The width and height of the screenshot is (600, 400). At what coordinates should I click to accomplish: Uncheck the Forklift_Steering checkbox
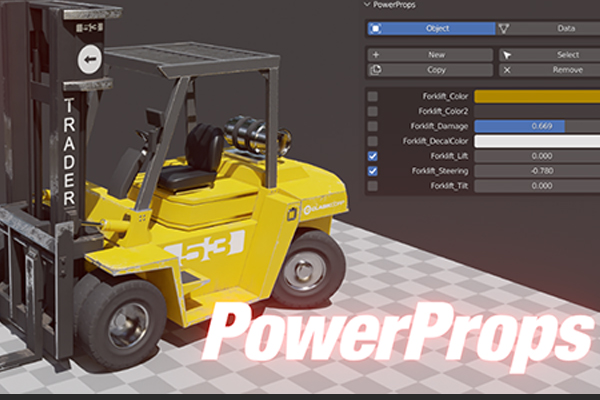coord(373,171)
